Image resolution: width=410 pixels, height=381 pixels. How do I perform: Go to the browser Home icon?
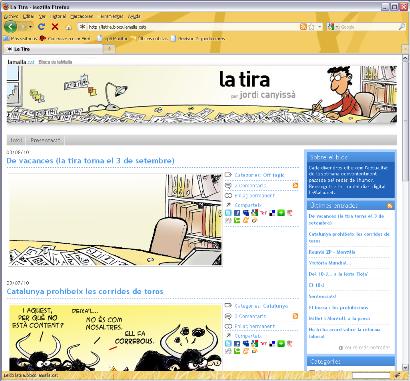coord(68,27)
